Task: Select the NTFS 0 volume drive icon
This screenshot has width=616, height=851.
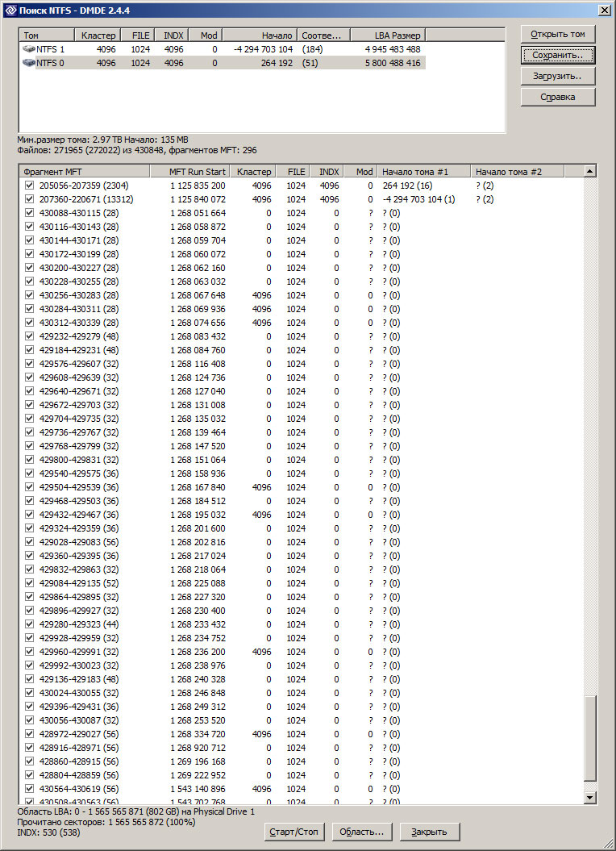Action: tap(29, 63)
